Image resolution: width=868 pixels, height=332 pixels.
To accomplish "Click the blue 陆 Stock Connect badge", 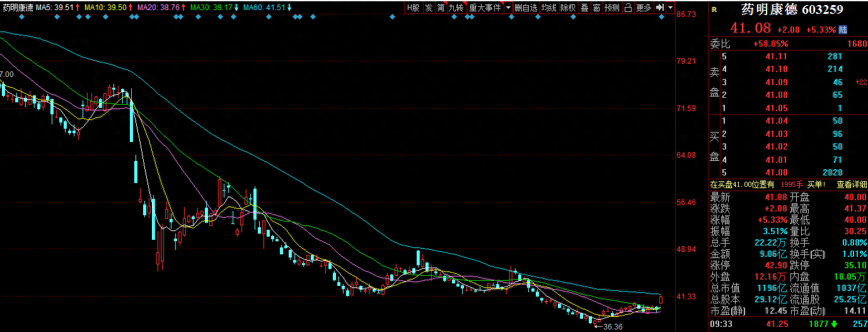I will 843,30.
